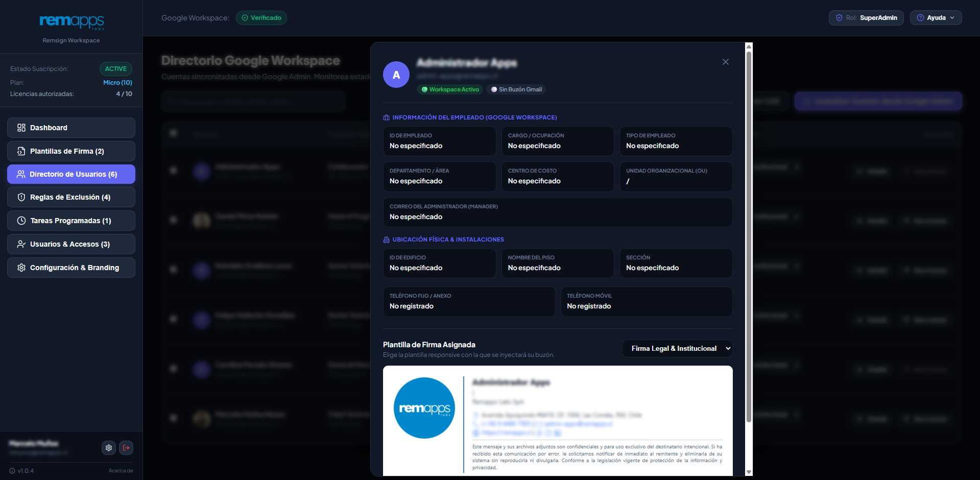
Task: Click the Workspace Activo status tag
Action: click(450, 89)
